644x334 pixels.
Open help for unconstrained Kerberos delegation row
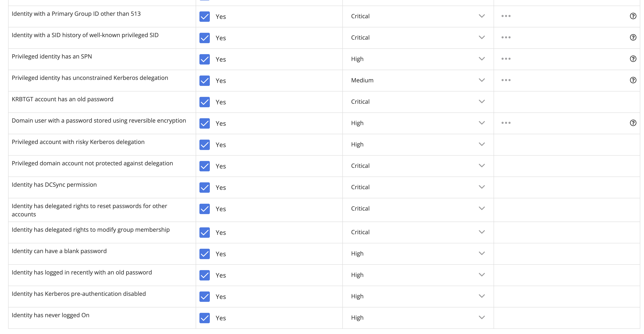633,80
